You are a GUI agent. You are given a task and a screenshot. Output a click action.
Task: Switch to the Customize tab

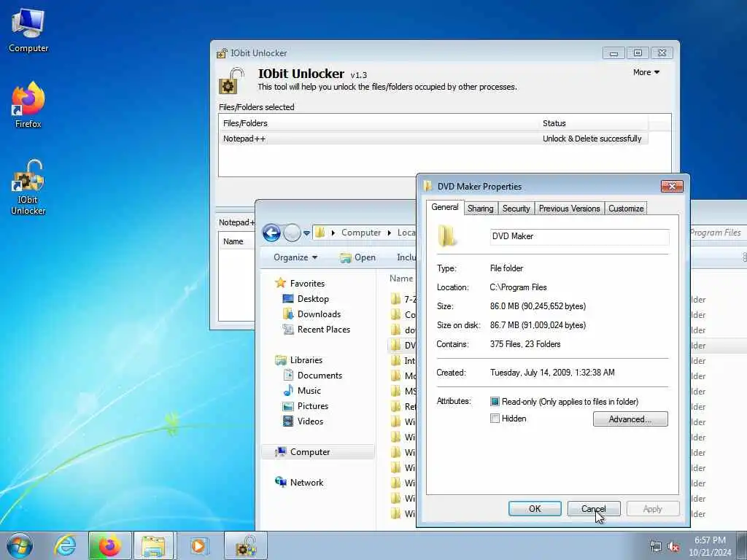626,209
